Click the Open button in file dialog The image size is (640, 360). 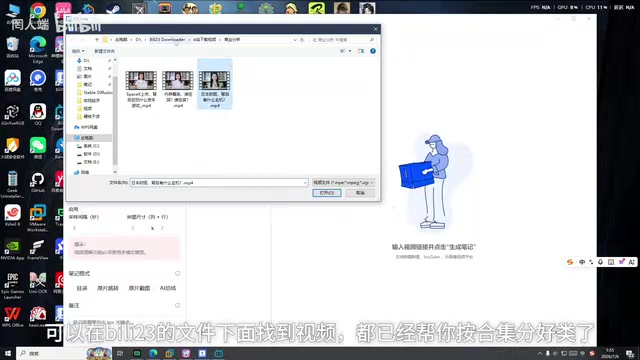click(x=327, y=193)
